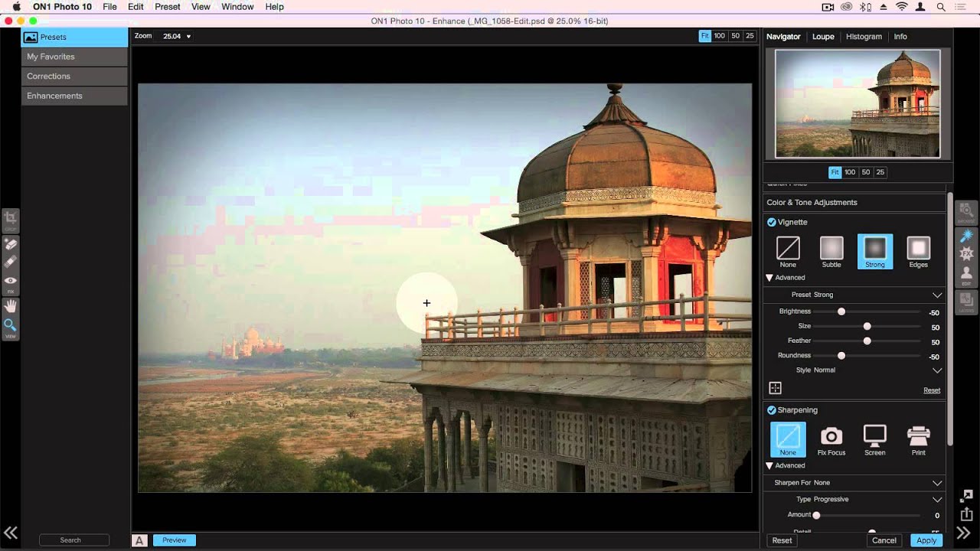Open the vignette Style Normal dropdown

[855, 370]
